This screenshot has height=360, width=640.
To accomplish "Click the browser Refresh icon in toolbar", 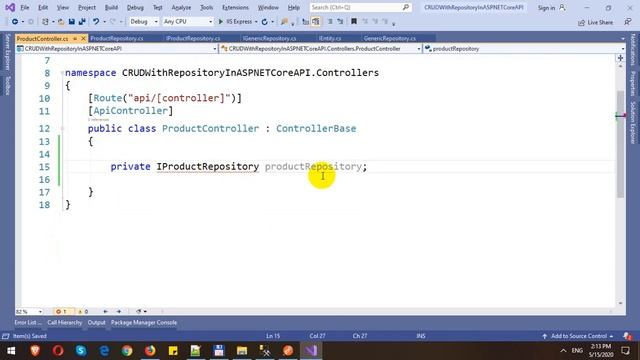I will [264, 22].
